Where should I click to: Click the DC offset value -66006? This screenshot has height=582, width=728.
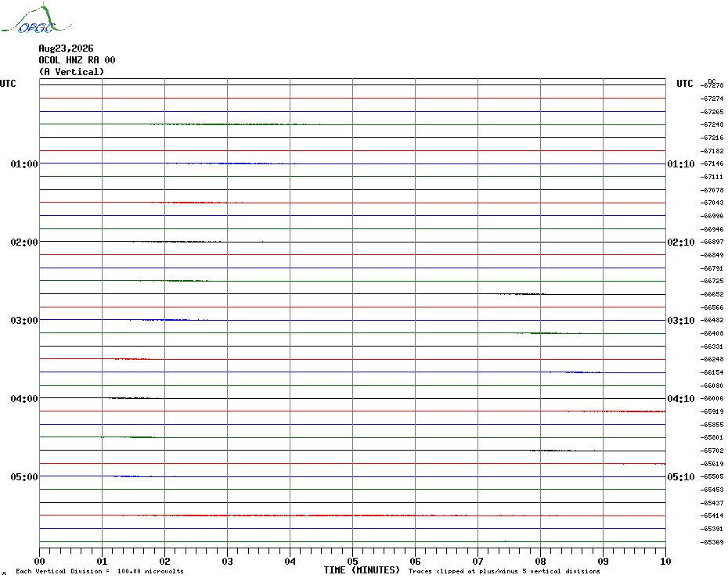click(712, 399)
